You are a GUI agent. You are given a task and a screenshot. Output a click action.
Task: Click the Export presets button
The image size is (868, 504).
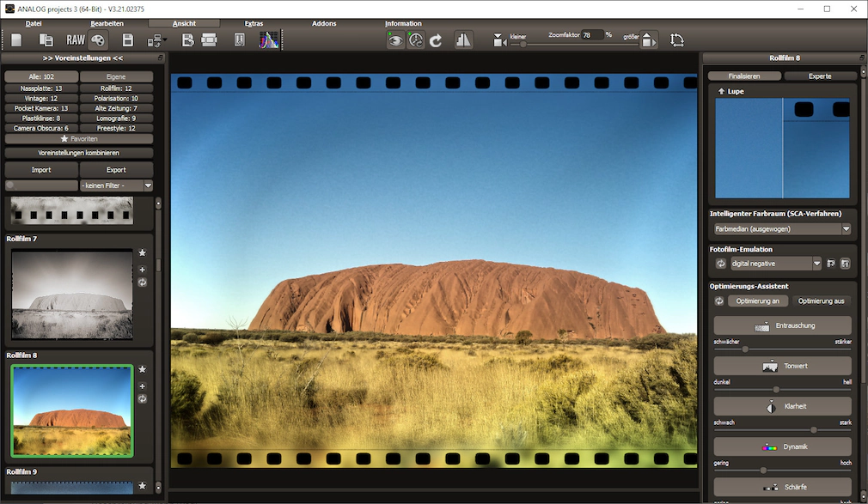click(116, 170)
